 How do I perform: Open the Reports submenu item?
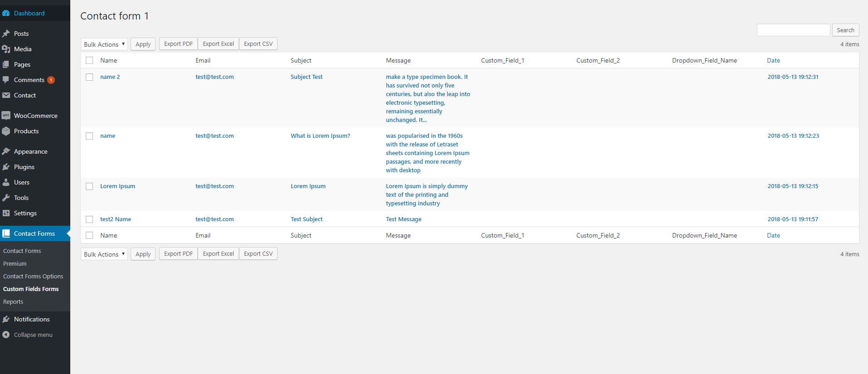pos(13,301)
